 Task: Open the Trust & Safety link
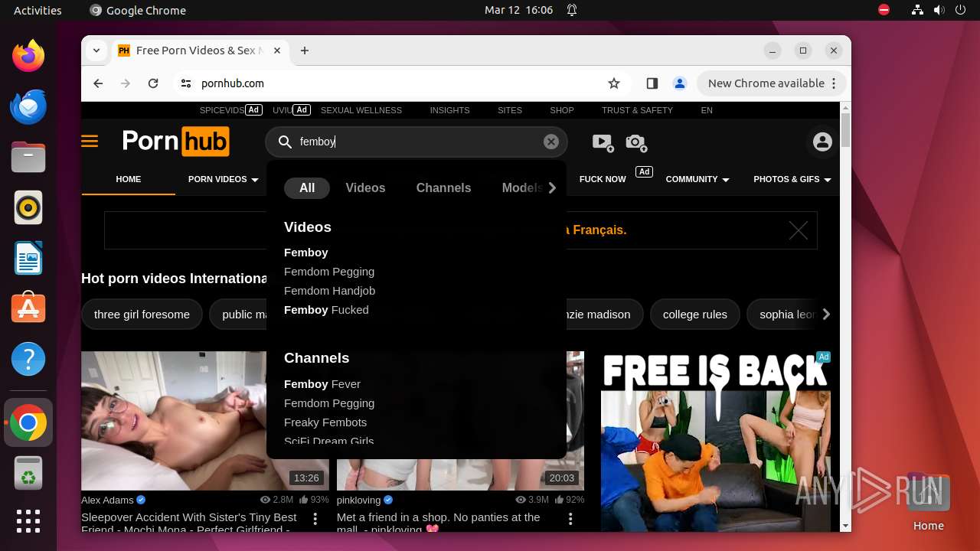pos(637,110)
